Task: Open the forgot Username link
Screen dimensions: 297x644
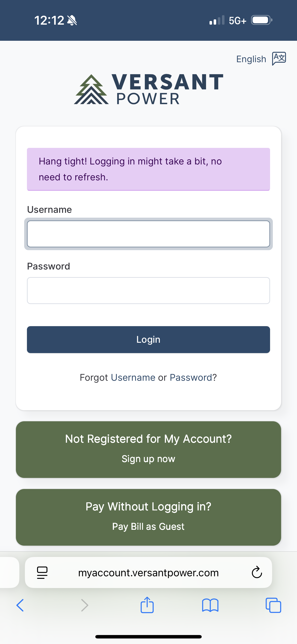Action: [x=133, y=378]
